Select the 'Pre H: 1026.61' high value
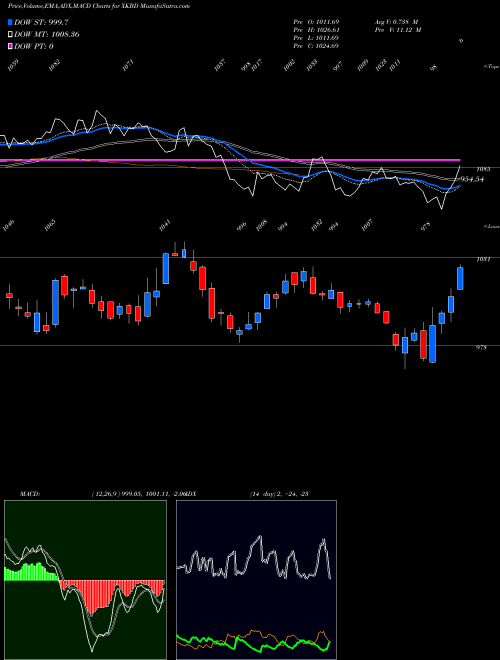 pyautogui.click(x=316, y=30)
